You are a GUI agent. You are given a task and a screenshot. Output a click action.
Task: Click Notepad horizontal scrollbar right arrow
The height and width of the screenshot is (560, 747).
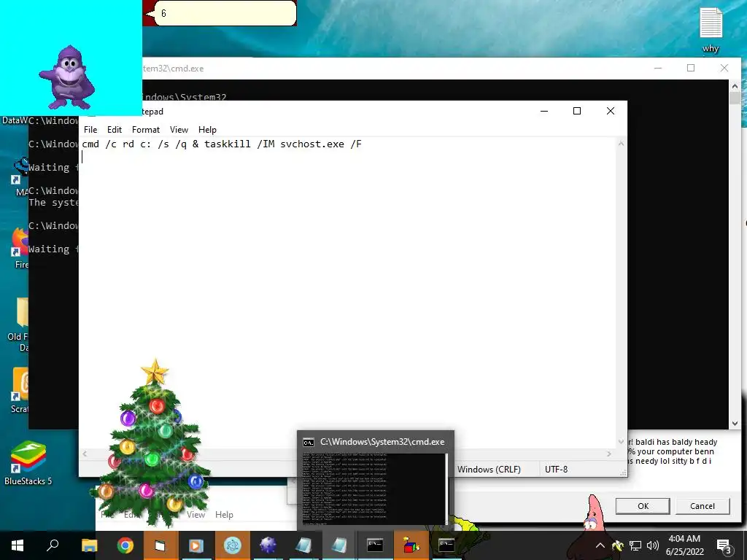[x=609, y=454]
